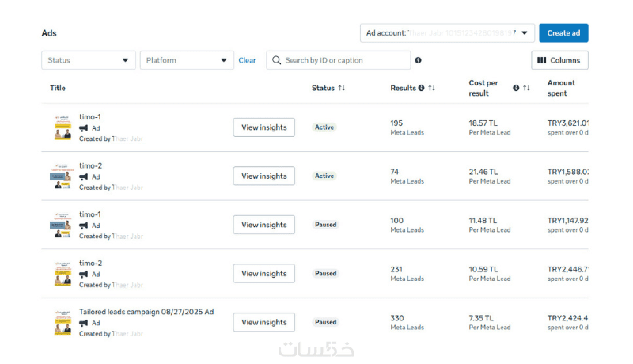Click thumbnail of the first timo-1 ad

point(63,127)
